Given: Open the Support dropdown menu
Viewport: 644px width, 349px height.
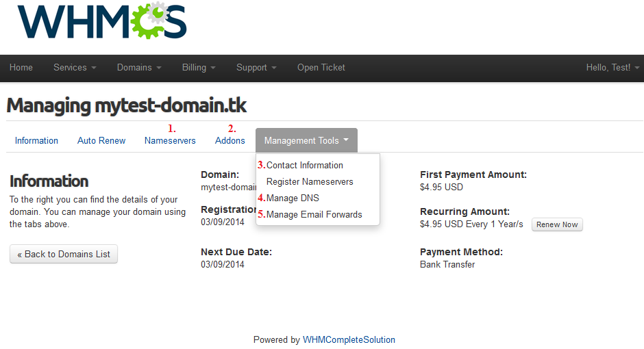Looking at the screenshot, I should (x=256, y=68).
